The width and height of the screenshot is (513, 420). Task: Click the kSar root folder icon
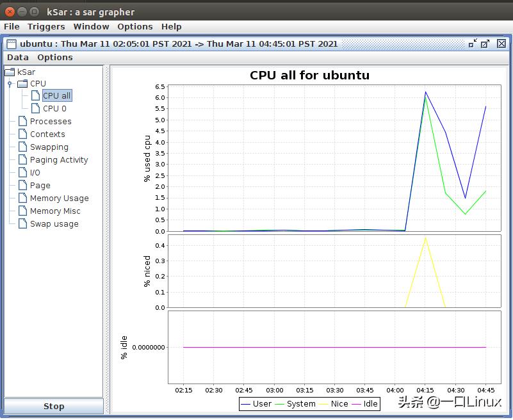(10, 72)
